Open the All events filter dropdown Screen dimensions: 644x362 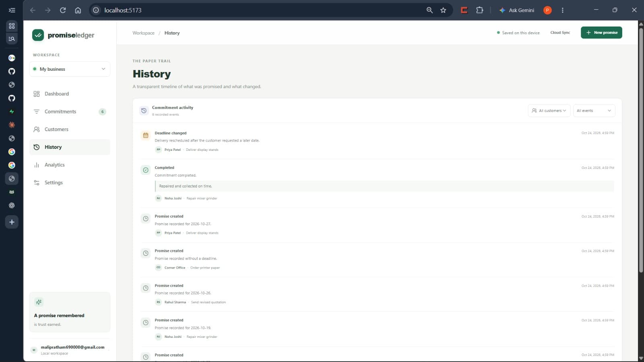(x=594, y=111)
